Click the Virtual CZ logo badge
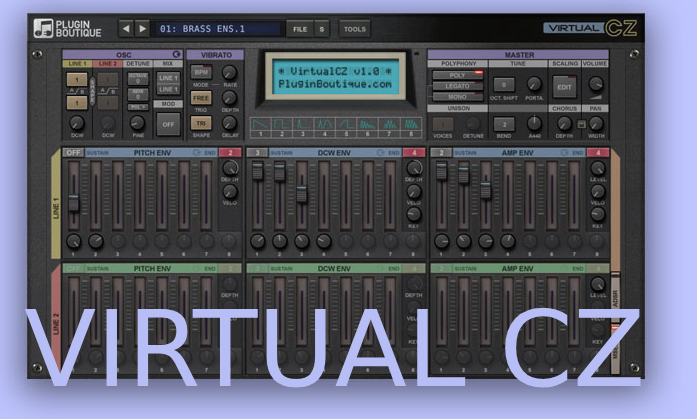The image size is (697, 419). [x=590, y=28]
